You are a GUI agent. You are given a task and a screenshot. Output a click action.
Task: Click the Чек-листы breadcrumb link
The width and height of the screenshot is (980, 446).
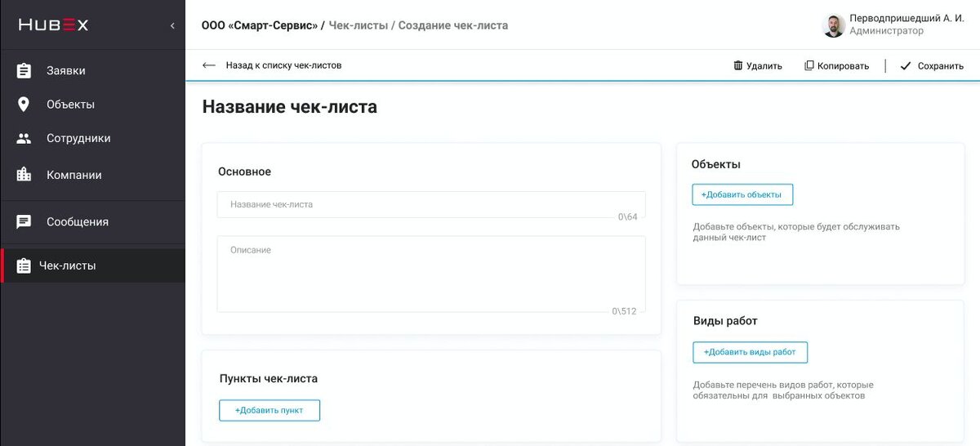(x=358, y=25)
